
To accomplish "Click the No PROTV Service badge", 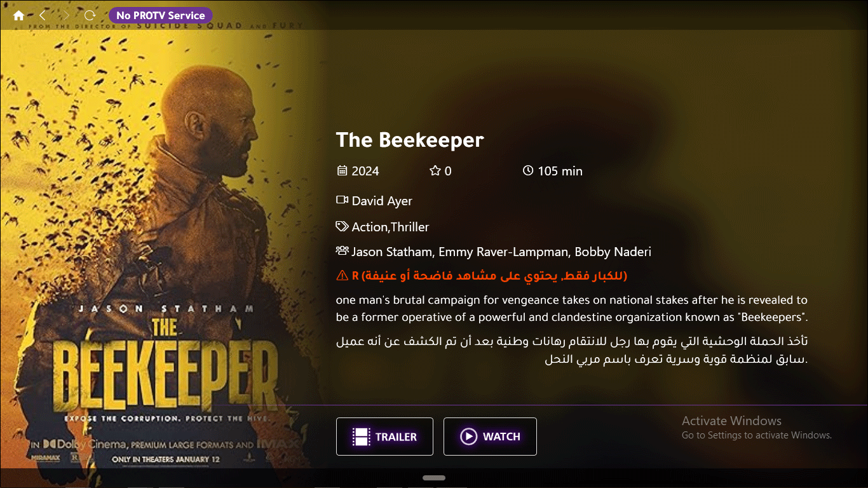I will 161,15.
